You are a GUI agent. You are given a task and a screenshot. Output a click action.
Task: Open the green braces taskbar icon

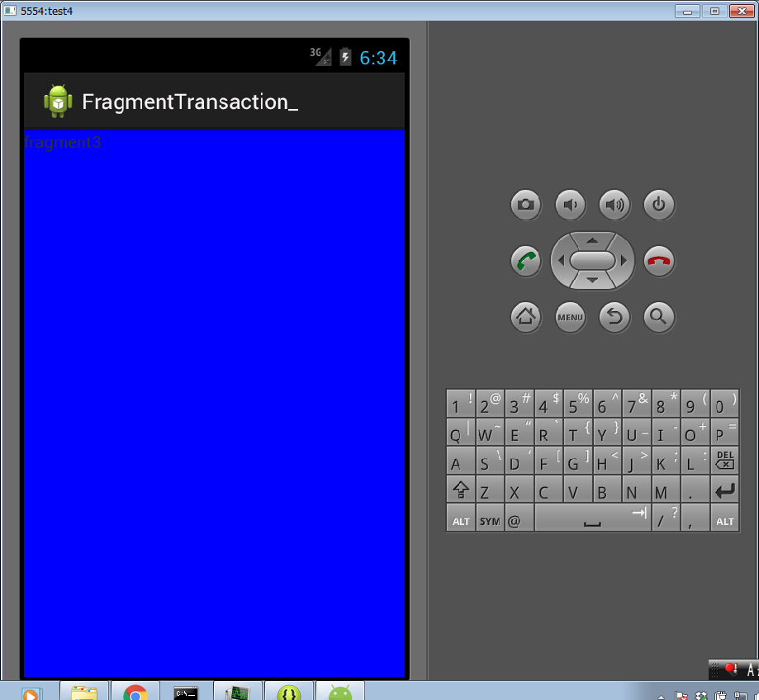click(x=289, y=693)
